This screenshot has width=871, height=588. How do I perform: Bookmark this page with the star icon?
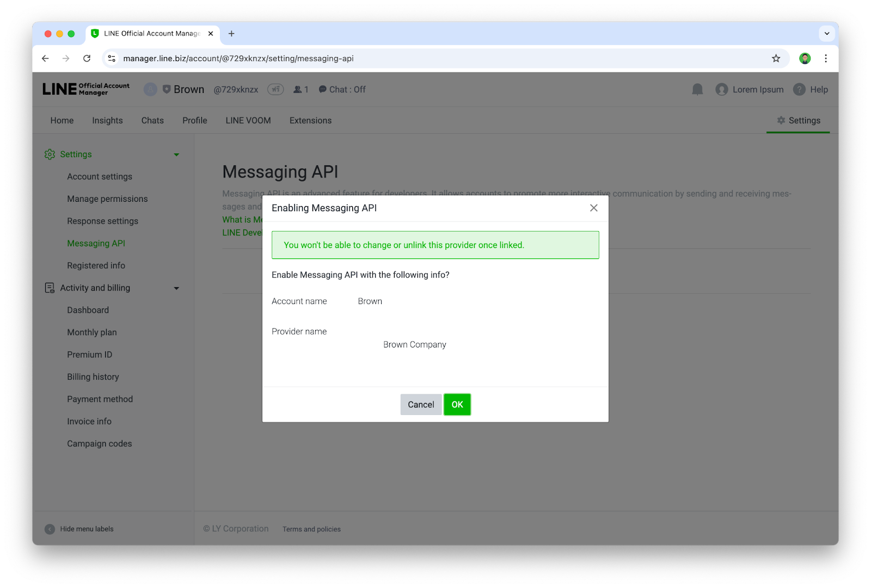(x=776, y=58)
